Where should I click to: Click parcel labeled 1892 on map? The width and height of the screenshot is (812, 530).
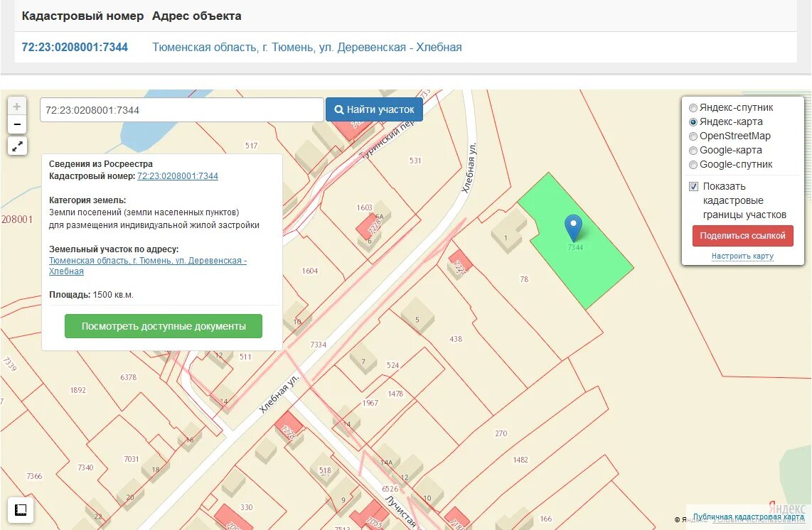78,390
